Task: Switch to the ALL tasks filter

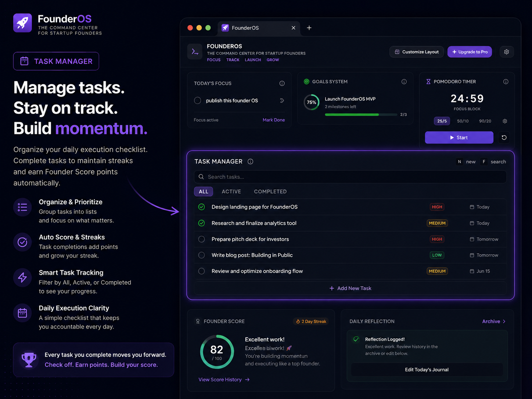Action: pos(204,191)
